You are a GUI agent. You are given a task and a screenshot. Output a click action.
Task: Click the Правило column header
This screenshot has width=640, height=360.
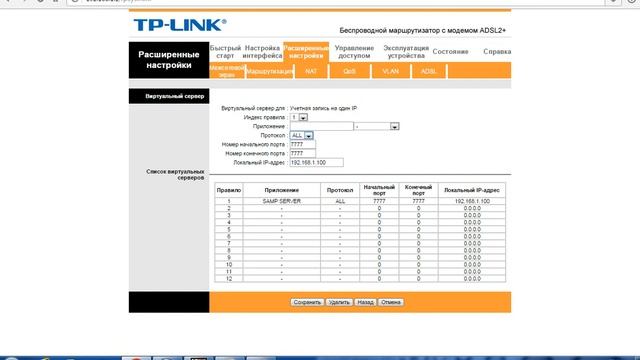click(x=229, y=190)
